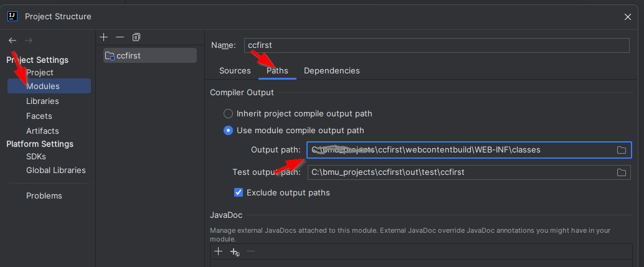The image size is (644, 267).
Task: Remove selected module with minus icon
Action: 120,37
